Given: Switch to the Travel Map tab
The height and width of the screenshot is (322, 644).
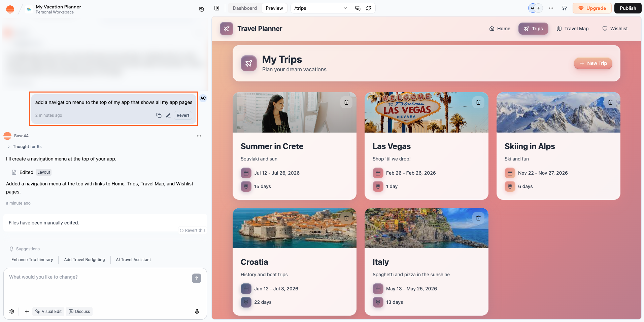Looking at the screenshot, I should tap(572, 29).
